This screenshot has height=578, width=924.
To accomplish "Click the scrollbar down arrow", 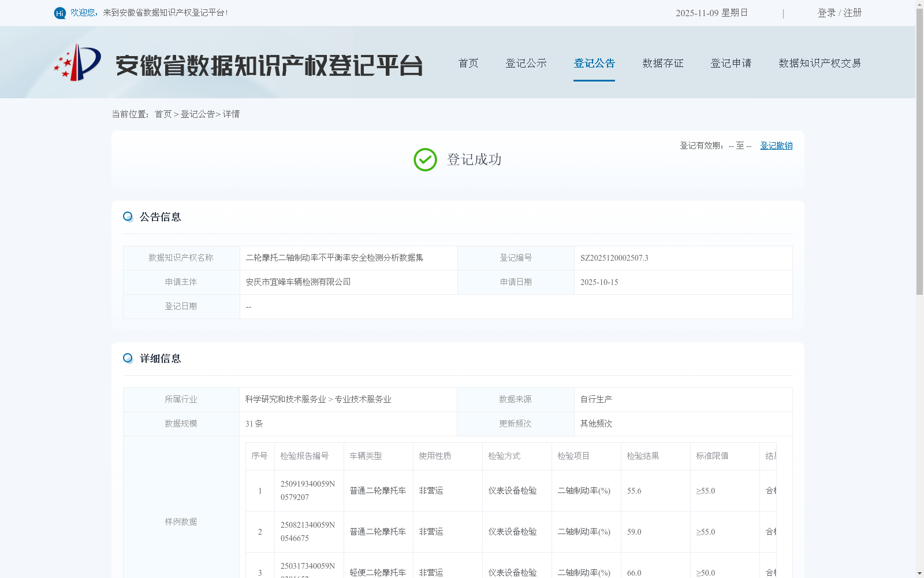I will 919,573.
